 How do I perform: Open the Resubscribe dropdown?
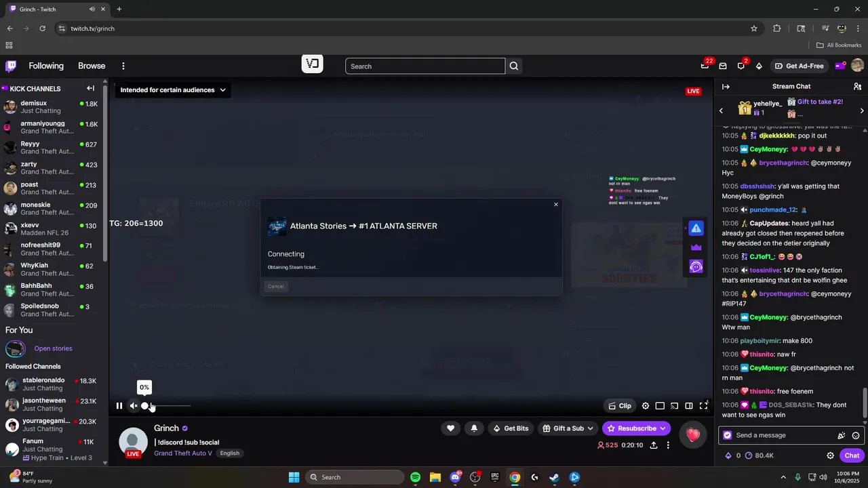pyautogui.click(x=636, y=428)
